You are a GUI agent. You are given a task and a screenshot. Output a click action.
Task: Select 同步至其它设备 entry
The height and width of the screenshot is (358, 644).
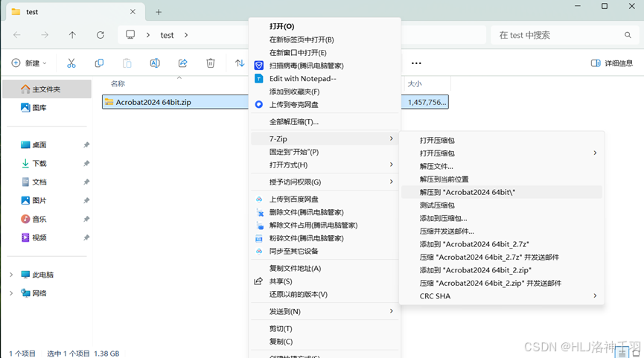(x=325, y=252)
